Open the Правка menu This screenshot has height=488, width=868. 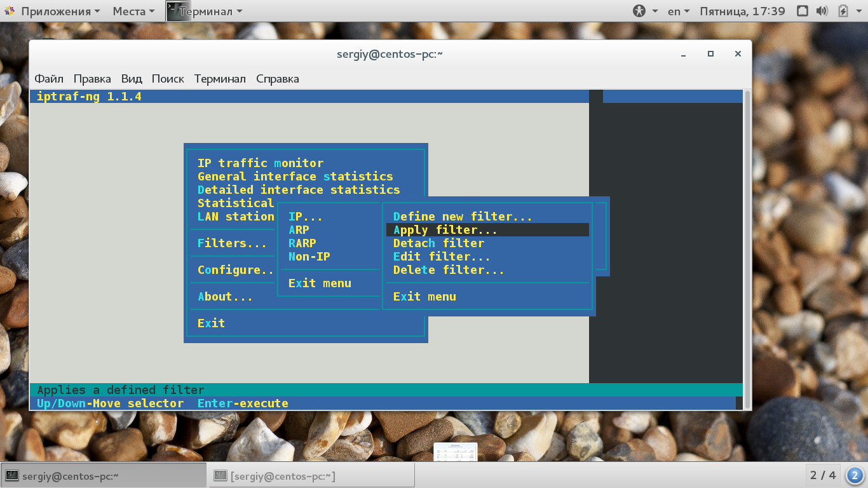(92, 79)
